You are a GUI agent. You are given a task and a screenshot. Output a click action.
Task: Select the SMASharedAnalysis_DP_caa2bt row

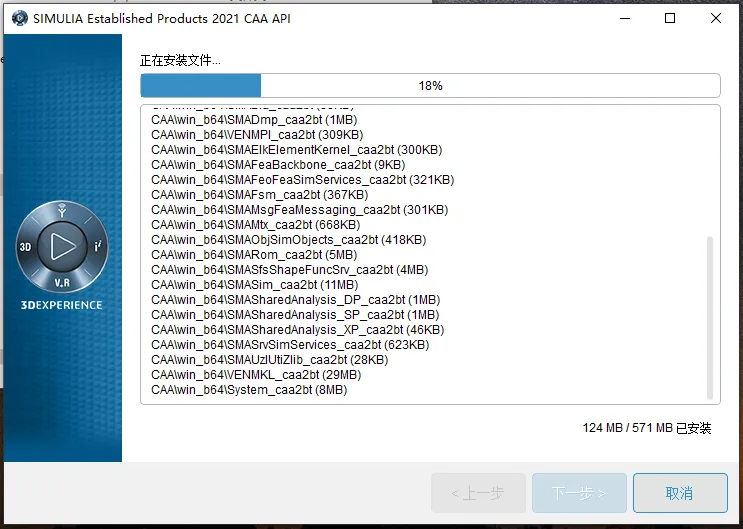tap(296, 300)
